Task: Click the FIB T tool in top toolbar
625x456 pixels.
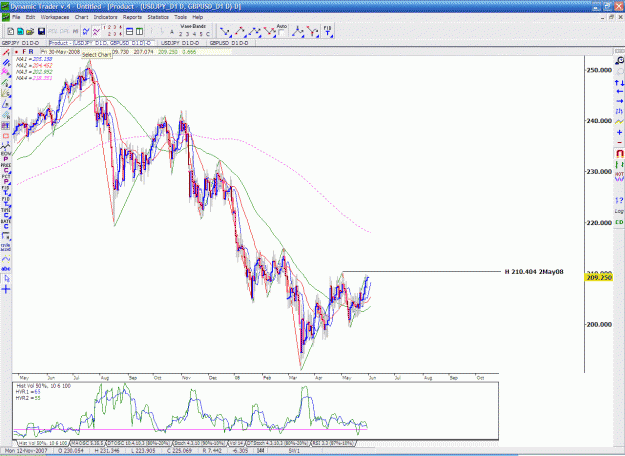Action: (327, 31)
